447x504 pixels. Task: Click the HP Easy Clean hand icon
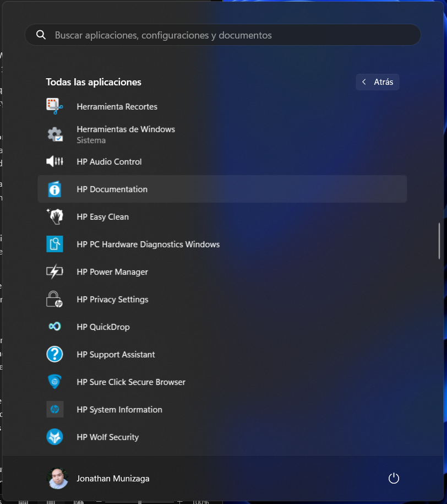point(55,216)
